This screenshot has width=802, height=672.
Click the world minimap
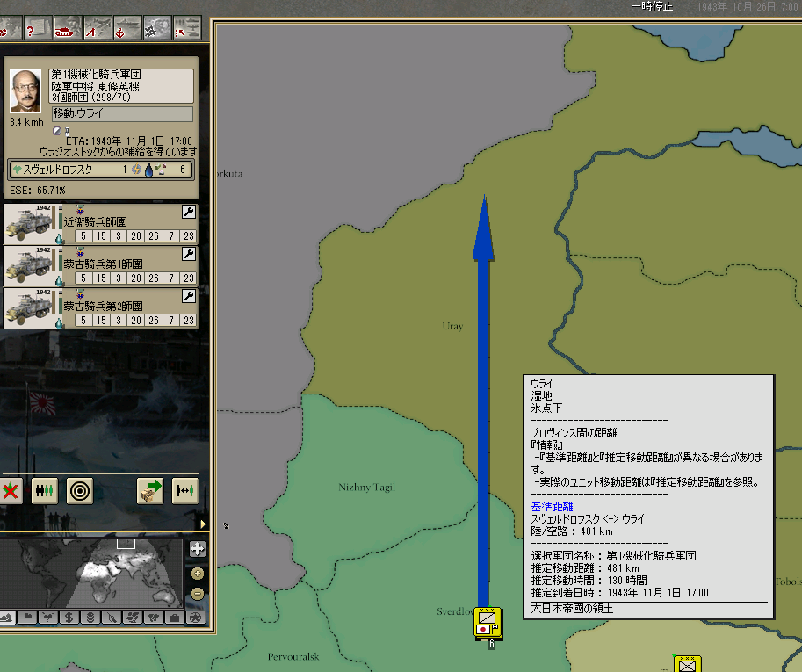[x=92, y=574]
